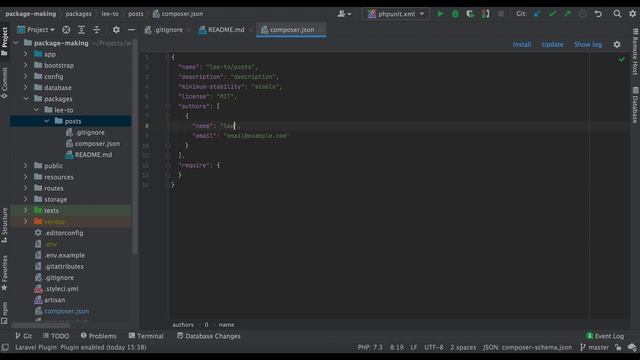Image resolution: width=640 pixels, height=360 pixels.
Task: Open the JSON composer-schema.json selector
Action: click(527, 347)
